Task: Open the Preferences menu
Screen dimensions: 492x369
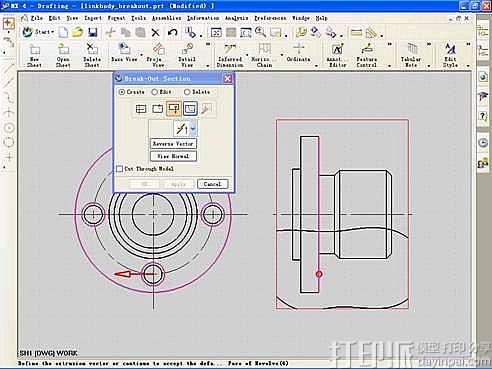Action: (x=270, y=18)
